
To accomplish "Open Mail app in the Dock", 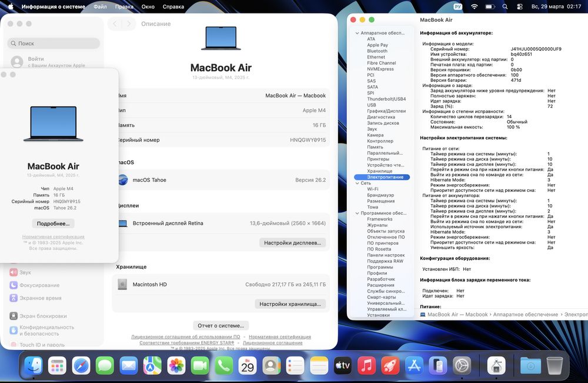I will 129,365.
